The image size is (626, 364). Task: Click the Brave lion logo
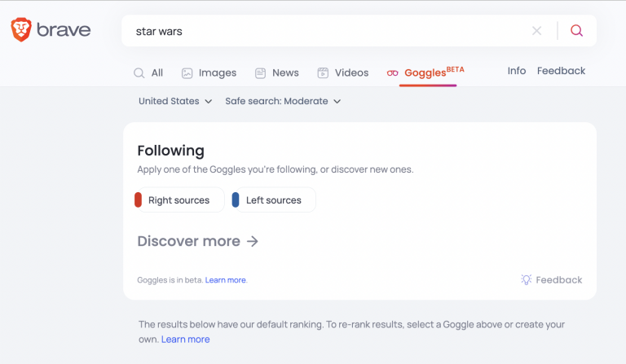pyautogui.click(x=21, y=31)
